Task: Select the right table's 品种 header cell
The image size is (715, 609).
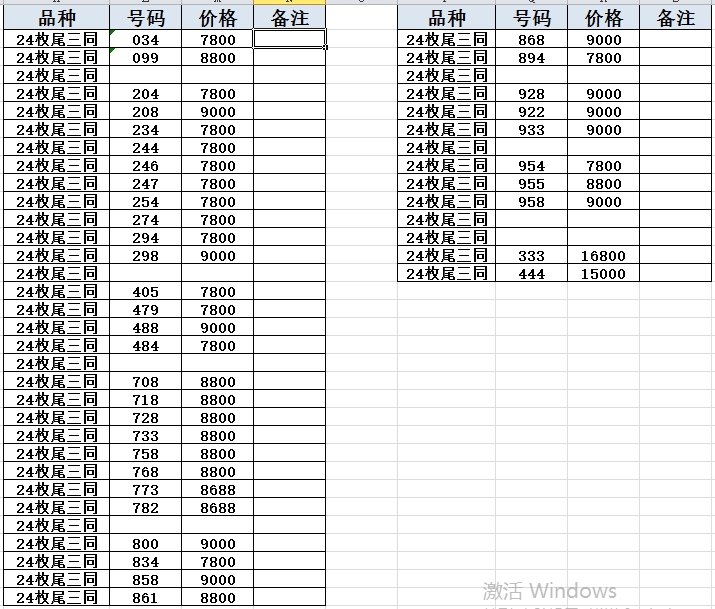Action: (x=446, y=18)
